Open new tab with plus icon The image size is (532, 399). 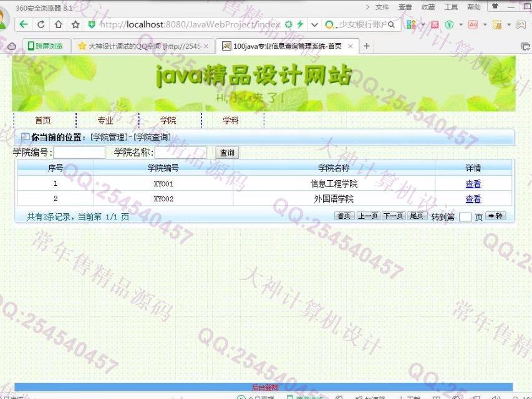367,46
